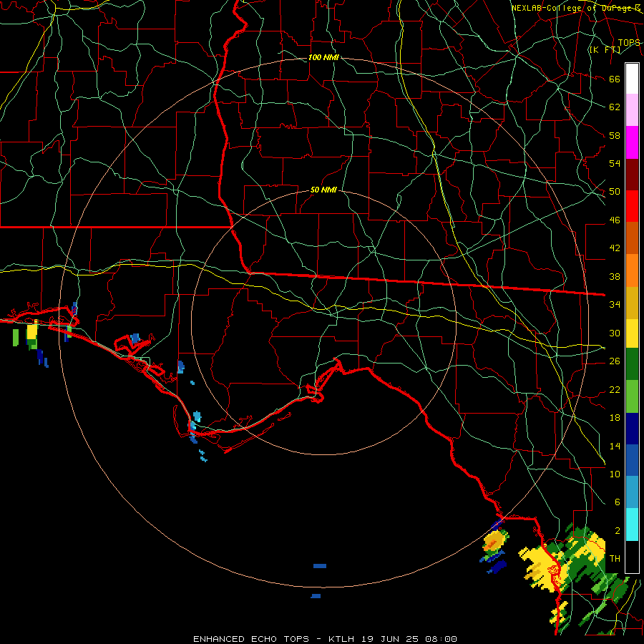Click the legend value "18"

[615, 418]
